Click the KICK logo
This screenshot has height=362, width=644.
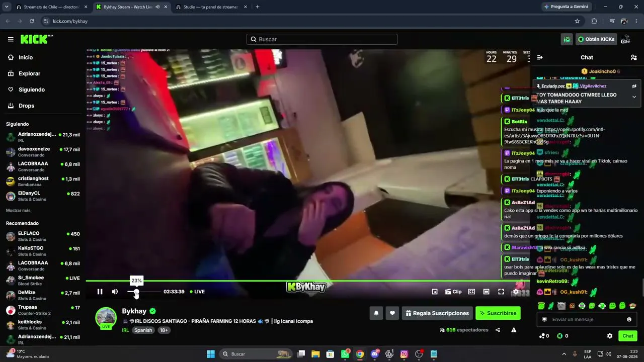(37, 39)
